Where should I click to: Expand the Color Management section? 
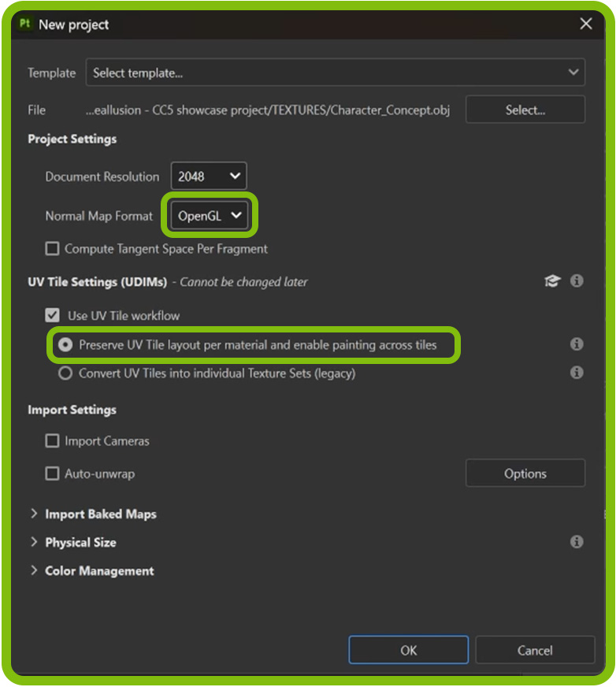[x=34, y=570]
